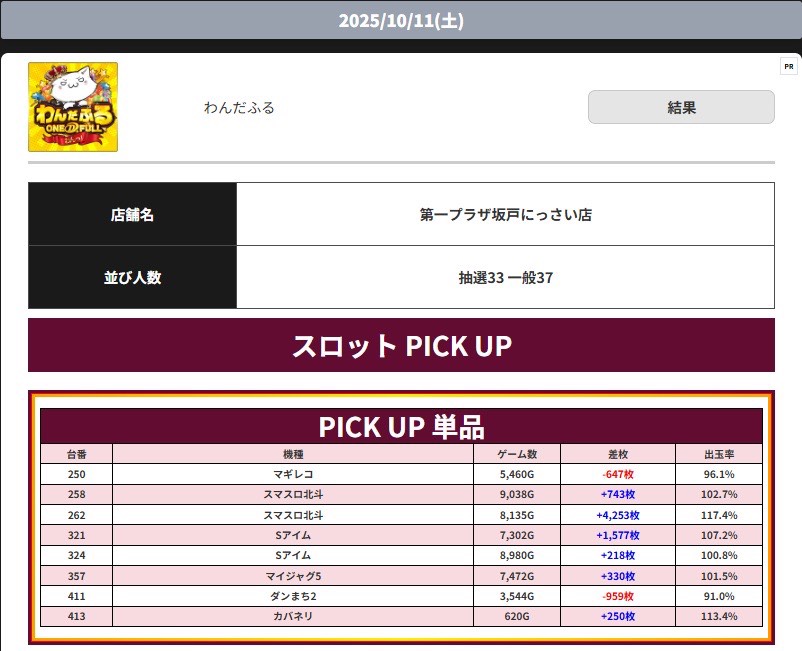802x651 pixels.
Task: Select the 96.1% payout rate
Action: pyautogui.click(x=719, y=474)
